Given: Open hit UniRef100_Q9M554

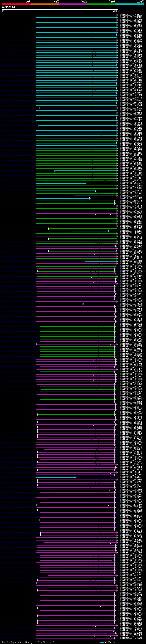Looking at the screenshot, I should [x=131, y=20].
